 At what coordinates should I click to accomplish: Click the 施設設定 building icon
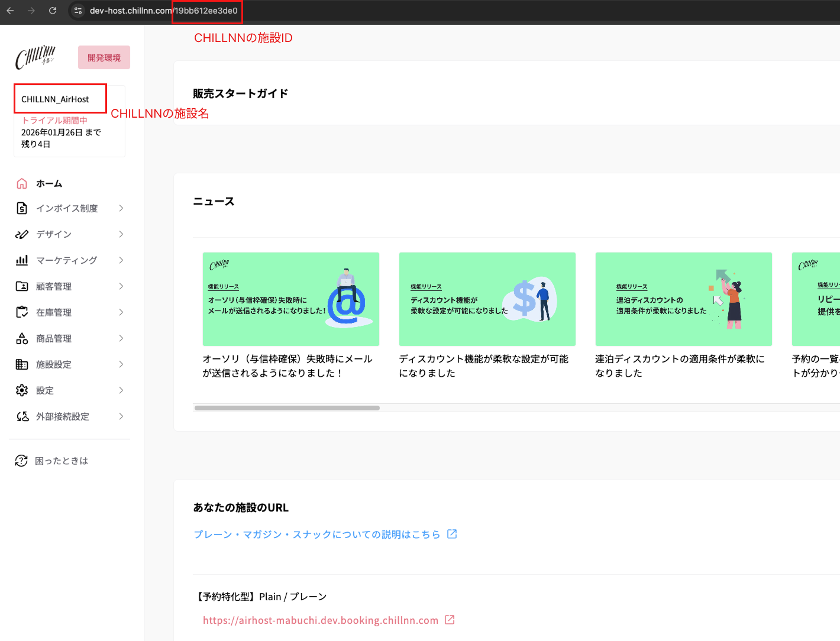(22, 364)
